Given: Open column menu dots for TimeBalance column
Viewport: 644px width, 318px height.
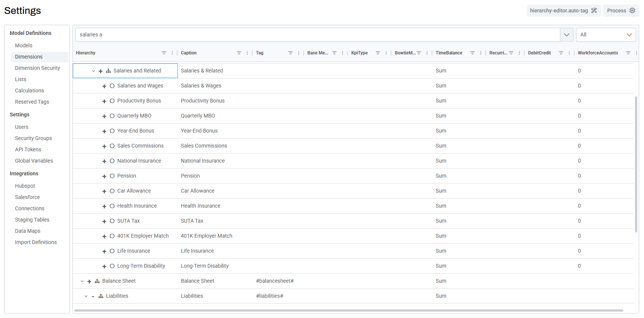Looking at the screenshot, I should coord(481,53).
